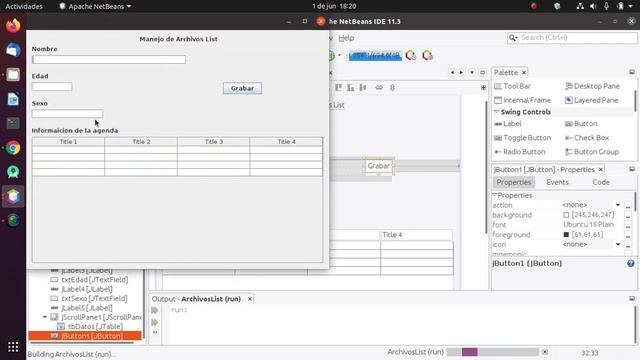The image size is (640, 360).
Task: Open font property editor ellipsis button
Action: point(628,225)
